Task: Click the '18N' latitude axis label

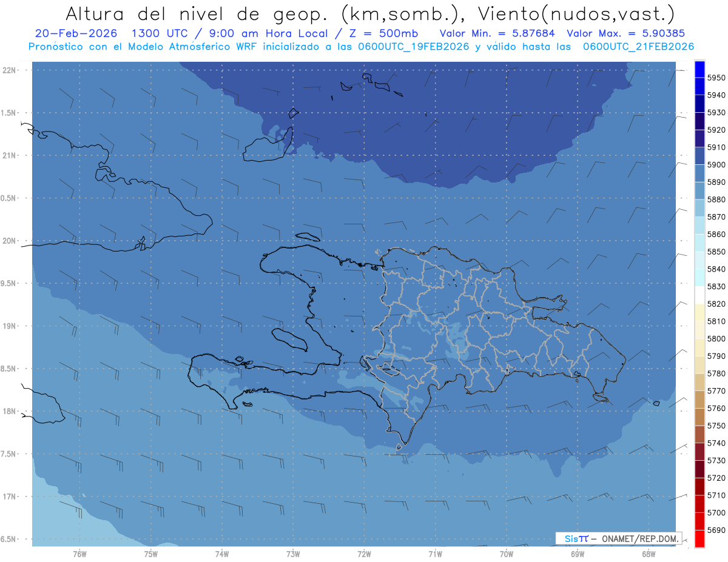Action: [x=10, y=411]
